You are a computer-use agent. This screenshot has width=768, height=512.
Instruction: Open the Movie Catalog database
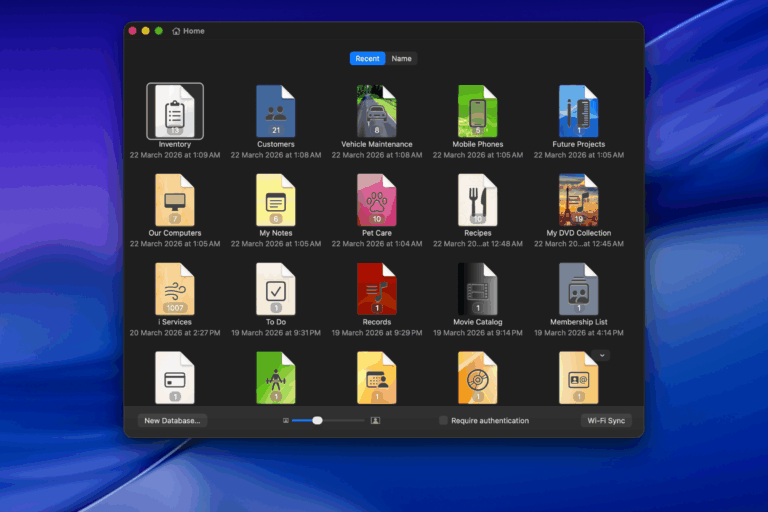[x=478, y=289]
